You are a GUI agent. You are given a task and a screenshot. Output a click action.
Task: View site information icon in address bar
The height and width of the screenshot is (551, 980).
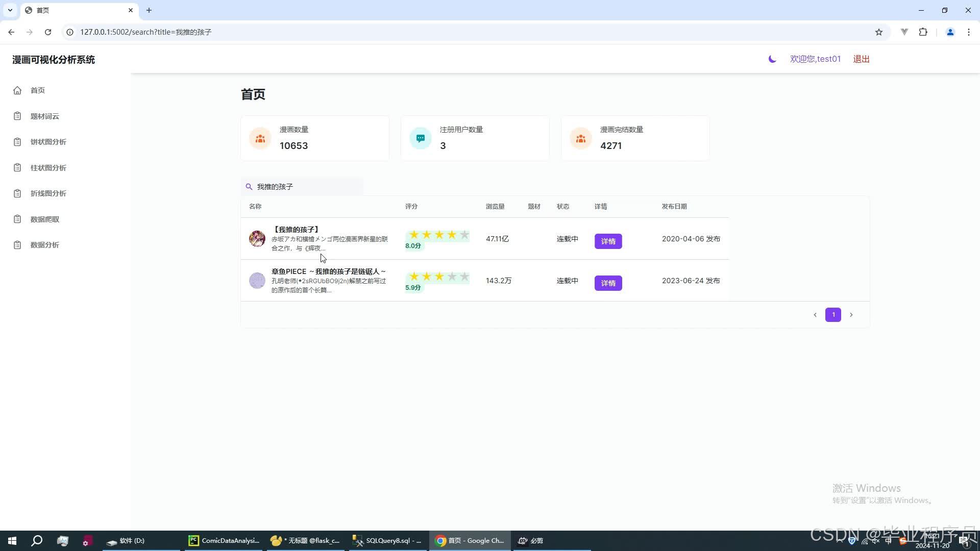[70, 32]
